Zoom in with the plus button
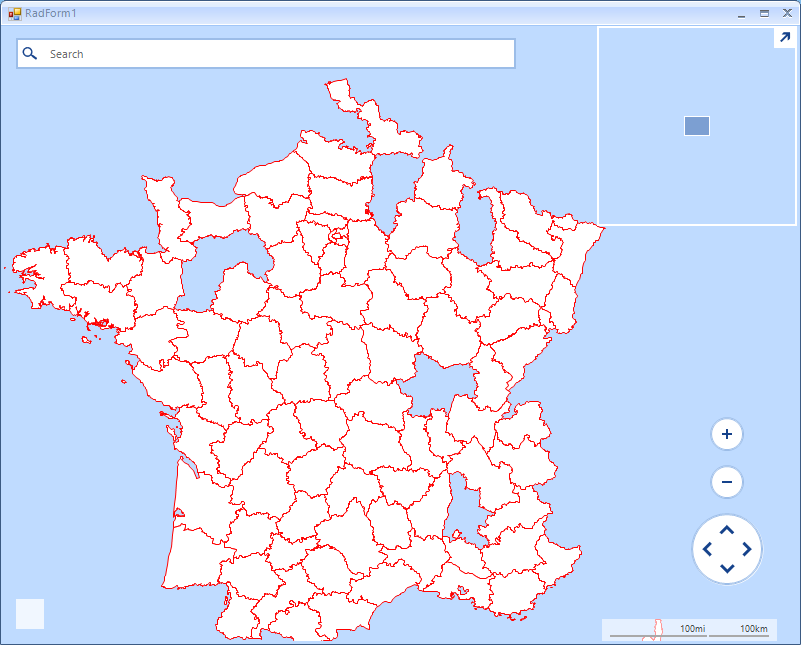Viewport: 801px width, 645px height. point(726,434)
